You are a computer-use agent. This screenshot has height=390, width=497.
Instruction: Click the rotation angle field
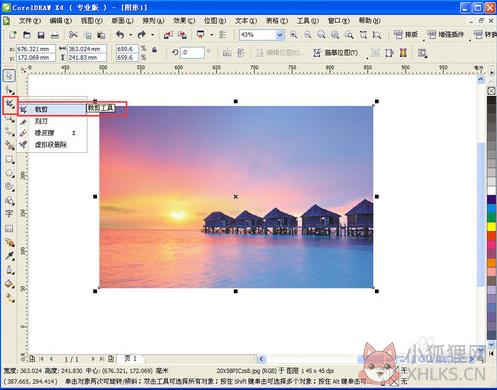pyautogui.click(x=192, y=53)
